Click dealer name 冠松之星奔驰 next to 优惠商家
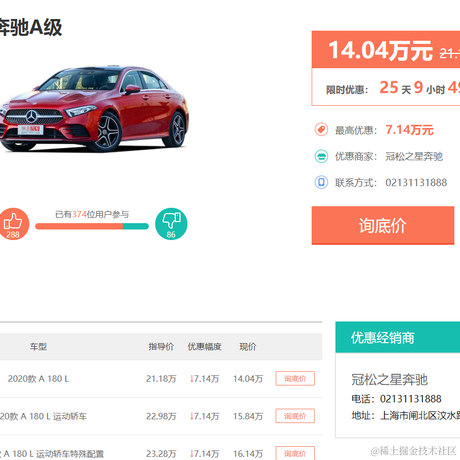The width and height of the screenshot is (460, 460). [414, 156]
